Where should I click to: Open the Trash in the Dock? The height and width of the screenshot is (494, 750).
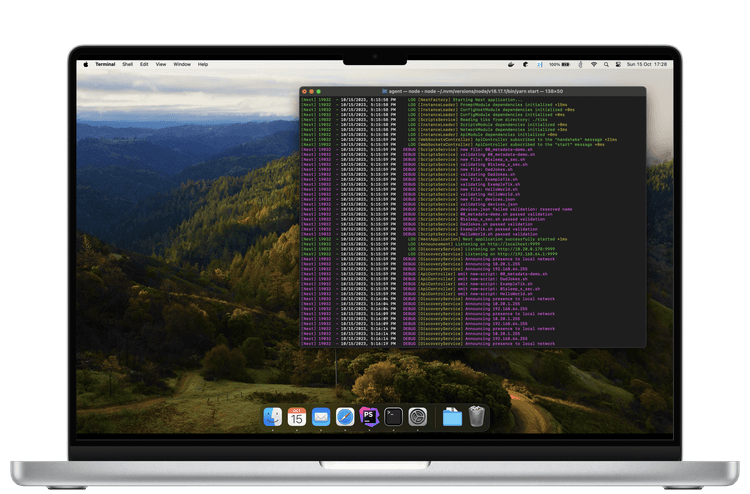pos(476,417)
